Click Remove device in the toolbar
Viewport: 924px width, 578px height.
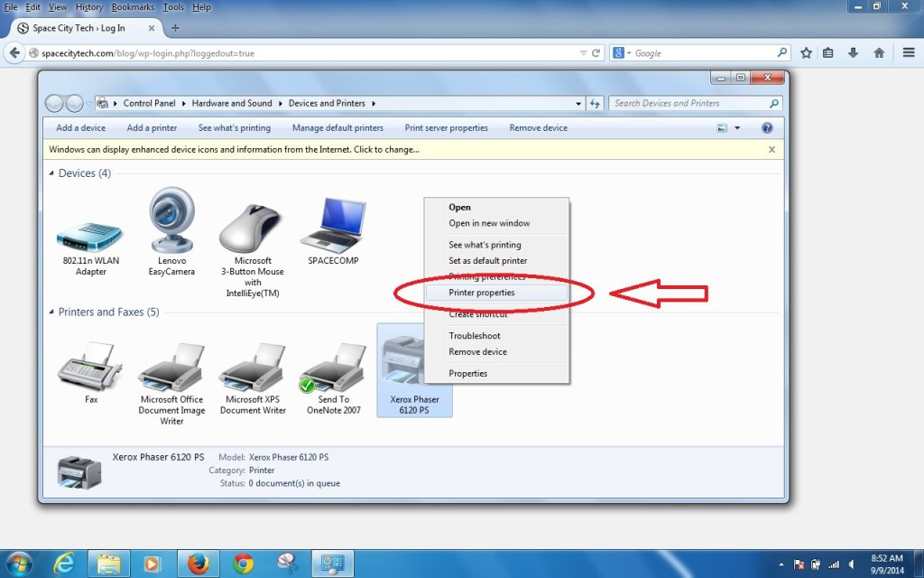[x=539, y=128]
